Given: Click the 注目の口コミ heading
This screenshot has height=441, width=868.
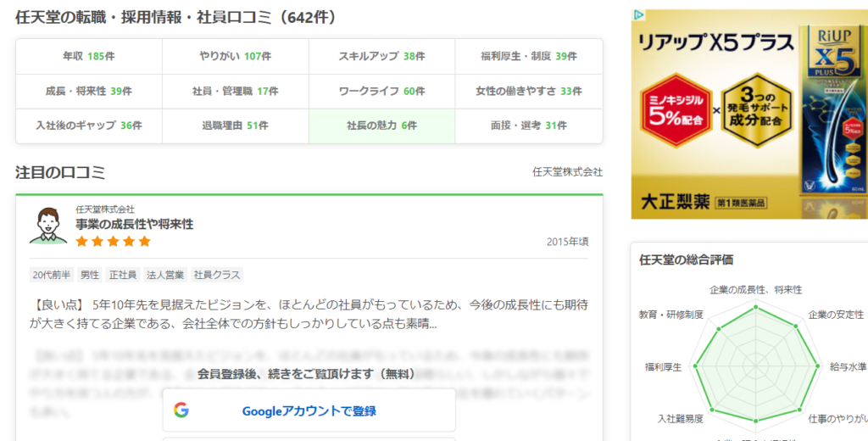Looking at the screenshot, I should click(x=60, y=172).
